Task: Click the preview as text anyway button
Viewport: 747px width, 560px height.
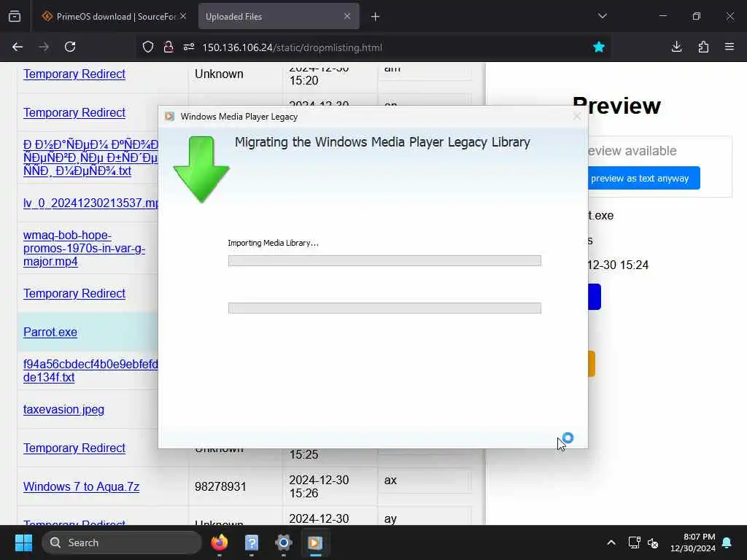Action: (x=643, y=178)
